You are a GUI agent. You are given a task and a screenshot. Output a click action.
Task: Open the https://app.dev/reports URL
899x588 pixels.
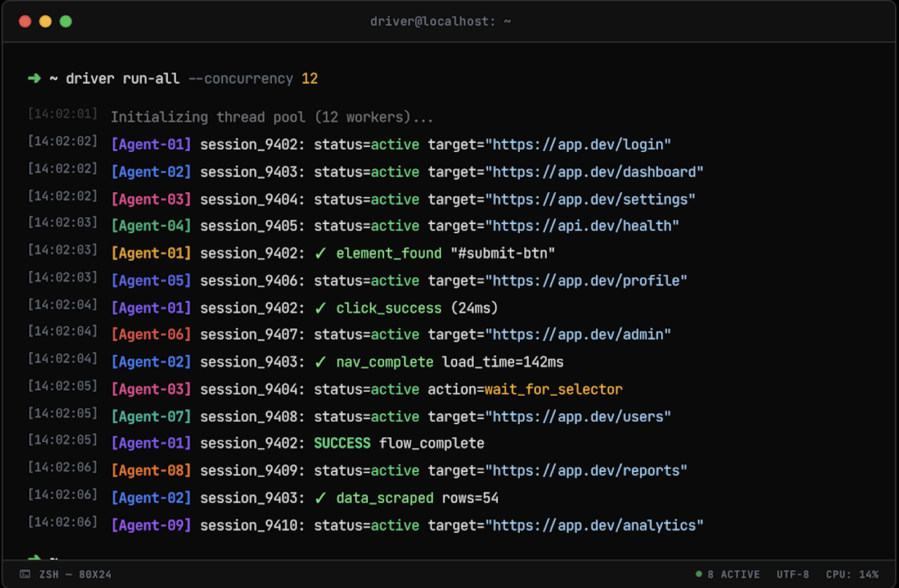tap(586, 471)
